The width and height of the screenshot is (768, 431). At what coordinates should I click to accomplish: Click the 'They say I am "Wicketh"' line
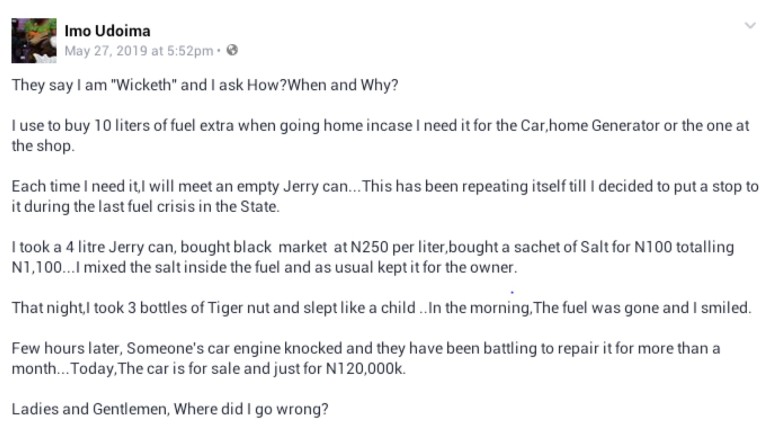point(205,85)
